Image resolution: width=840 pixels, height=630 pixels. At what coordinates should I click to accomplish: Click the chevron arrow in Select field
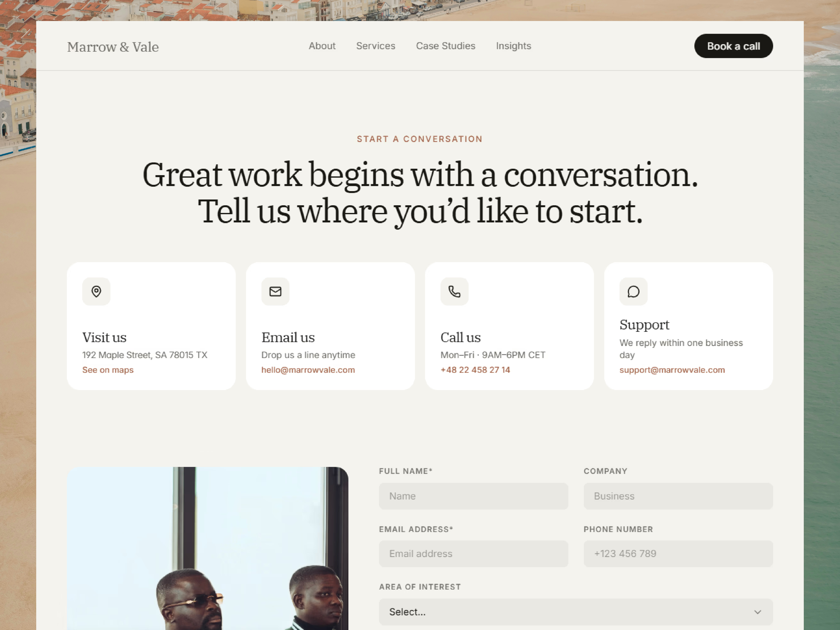[758, 612]
